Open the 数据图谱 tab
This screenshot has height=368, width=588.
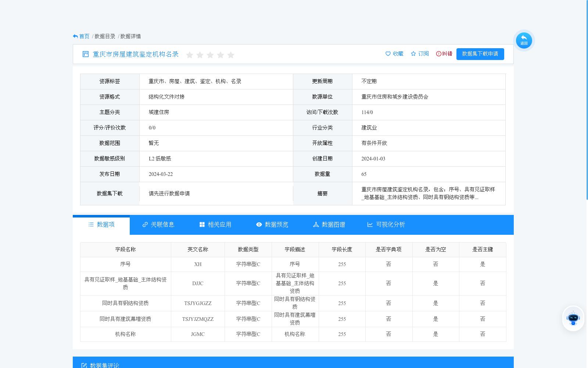(x=329, y=224)
